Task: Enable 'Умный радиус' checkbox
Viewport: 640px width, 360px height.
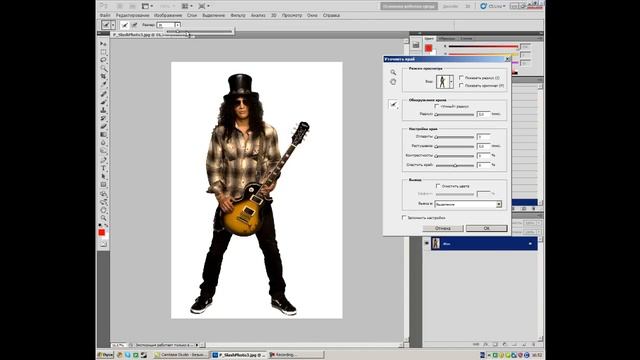Action: point(437,106)
